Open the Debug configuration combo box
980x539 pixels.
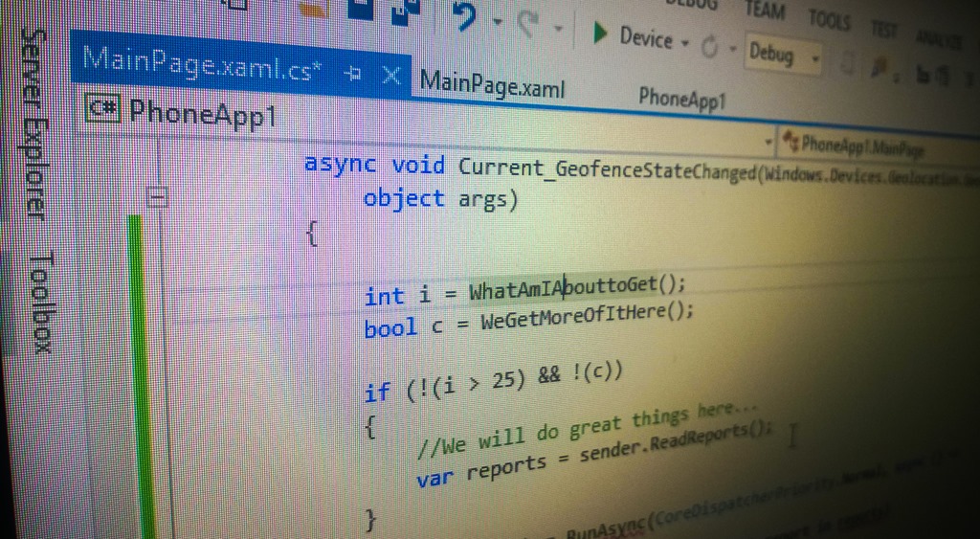click(784, 55)
